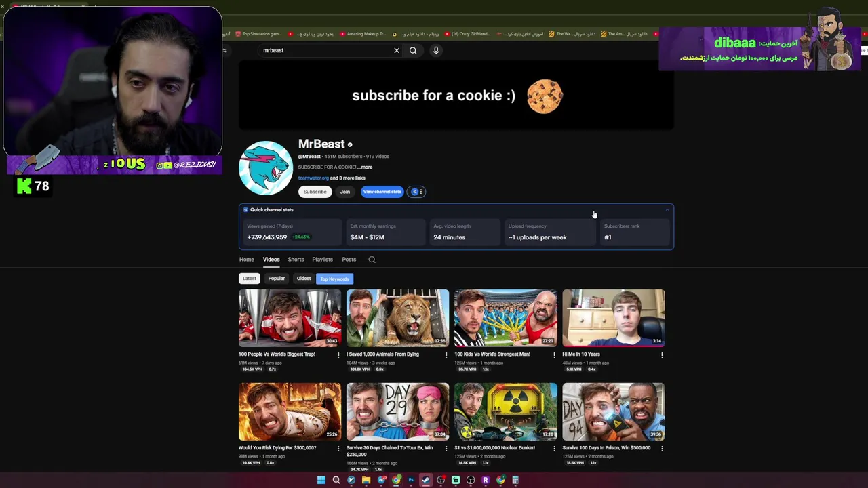Open menu for Nuclear Bunker video
This screenshot has width=868, height=488.
click(x=554, y=448)
